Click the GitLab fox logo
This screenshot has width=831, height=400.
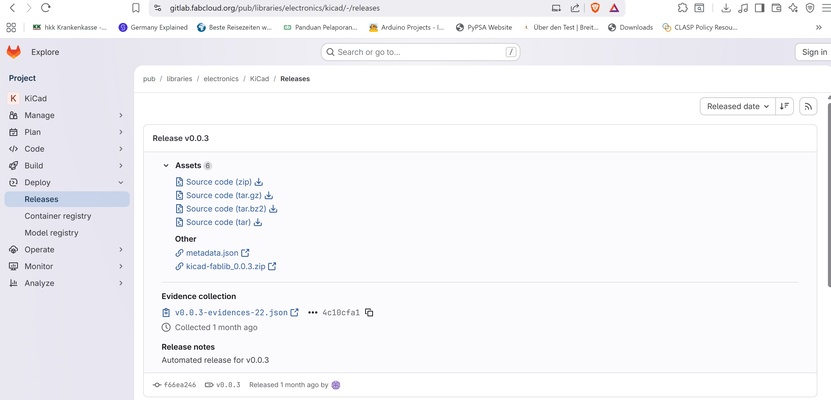(14, 52)
